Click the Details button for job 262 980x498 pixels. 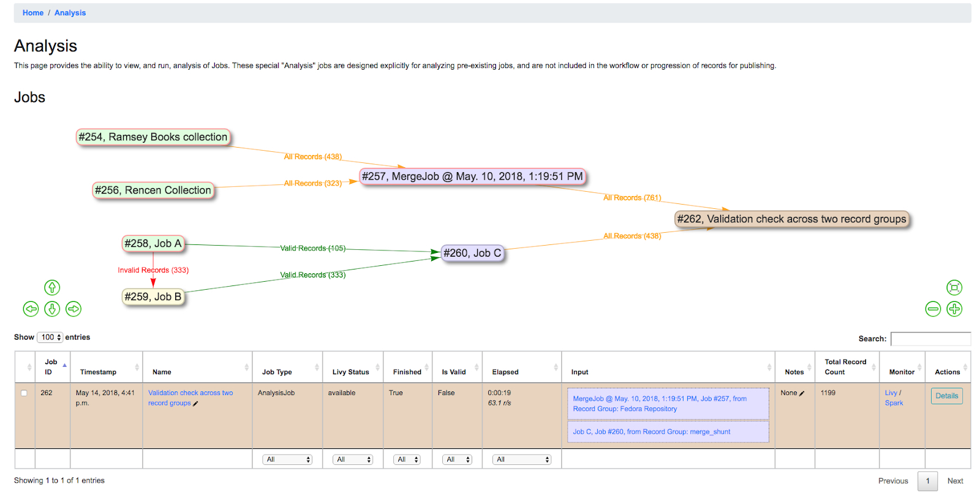point(946,396)
